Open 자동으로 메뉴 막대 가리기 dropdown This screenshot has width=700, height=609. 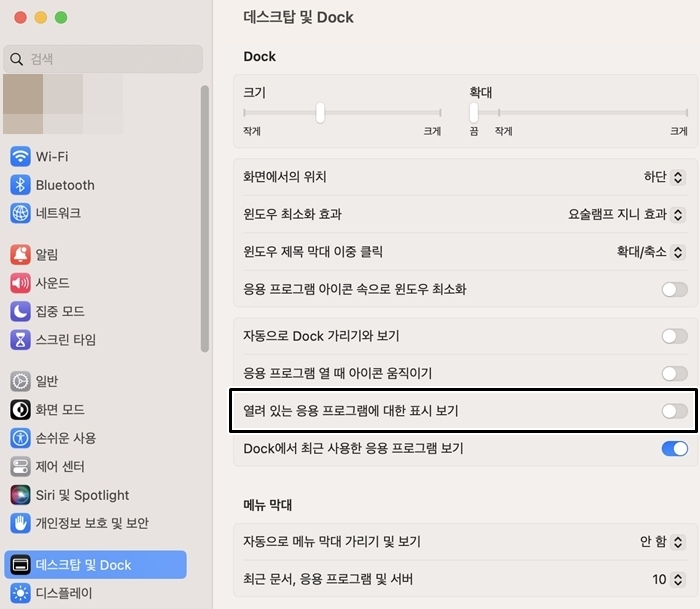tap(678, 542)
